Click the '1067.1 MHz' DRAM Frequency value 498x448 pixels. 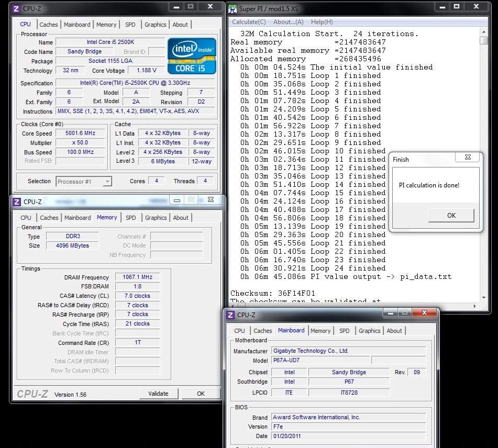click(138, 277)
